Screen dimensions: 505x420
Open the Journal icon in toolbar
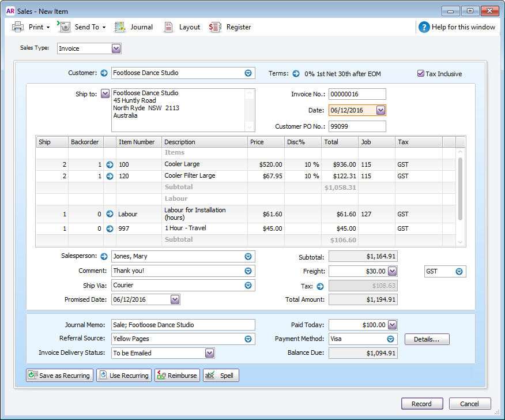pyautogui.click(x=119, y=27)
